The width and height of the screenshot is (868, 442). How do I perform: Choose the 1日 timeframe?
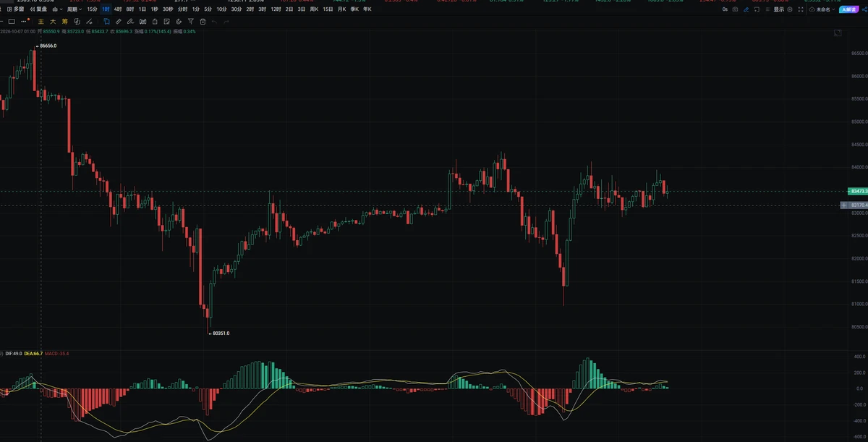(x=142, y=9)
